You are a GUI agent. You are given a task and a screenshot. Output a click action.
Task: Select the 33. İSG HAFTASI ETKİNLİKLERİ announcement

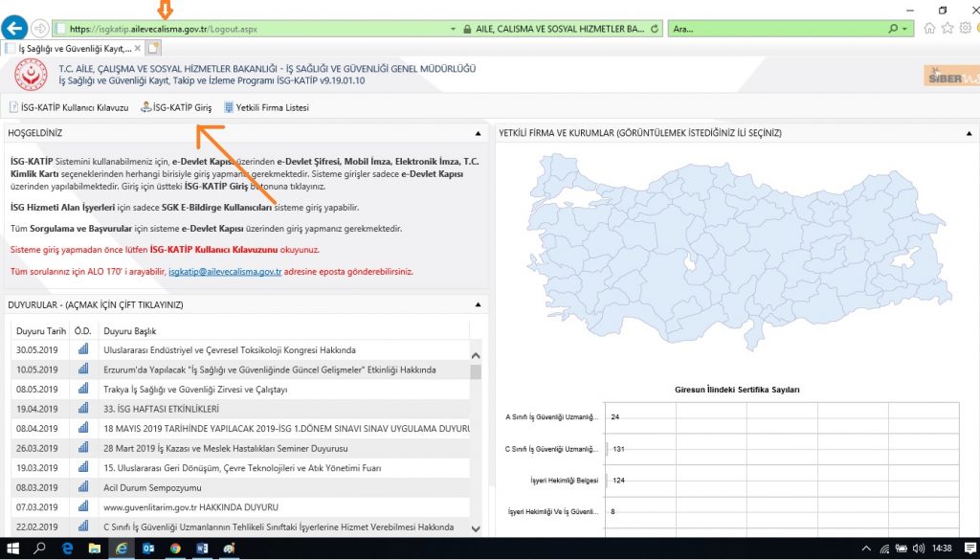[161, 409]
